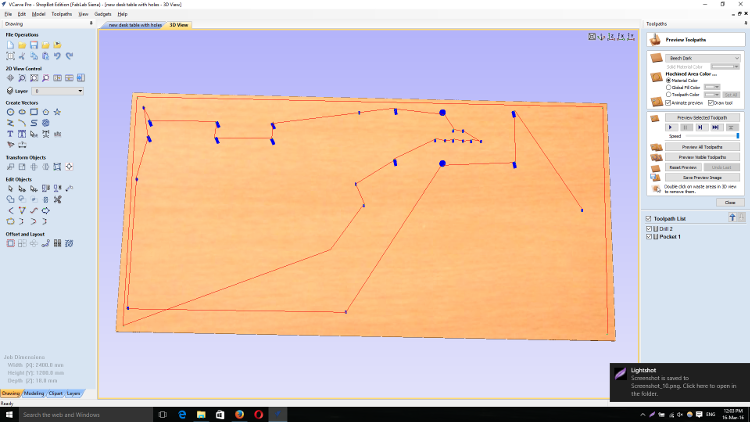Click the last icon in Offset and Layout
The image size is (750, 422).
pos(69,244)
